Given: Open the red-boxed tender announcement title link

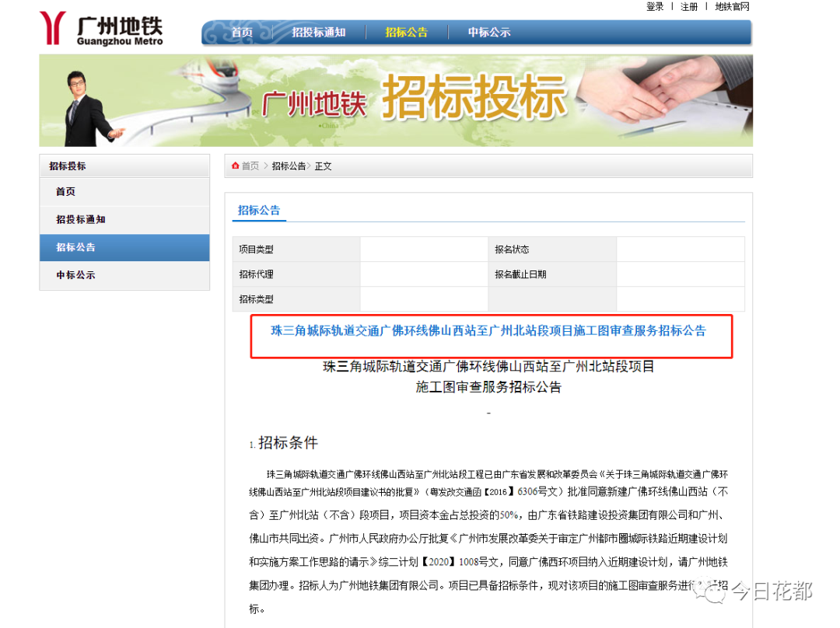Looking at the screenshot, I should 488,330.
